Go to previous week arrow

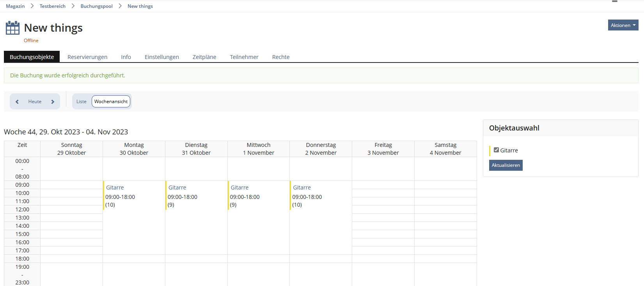pos(17,102)
